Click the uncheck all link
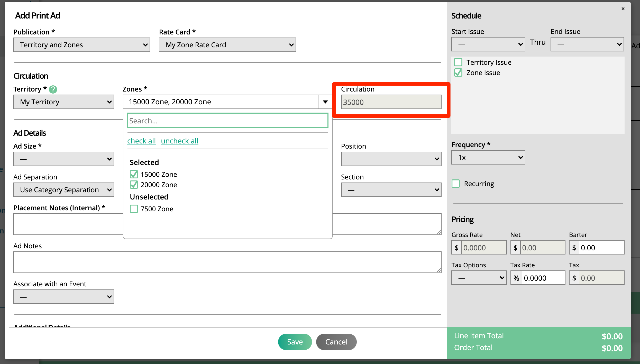This screenshot has height=364, width=640. (179, 141)
